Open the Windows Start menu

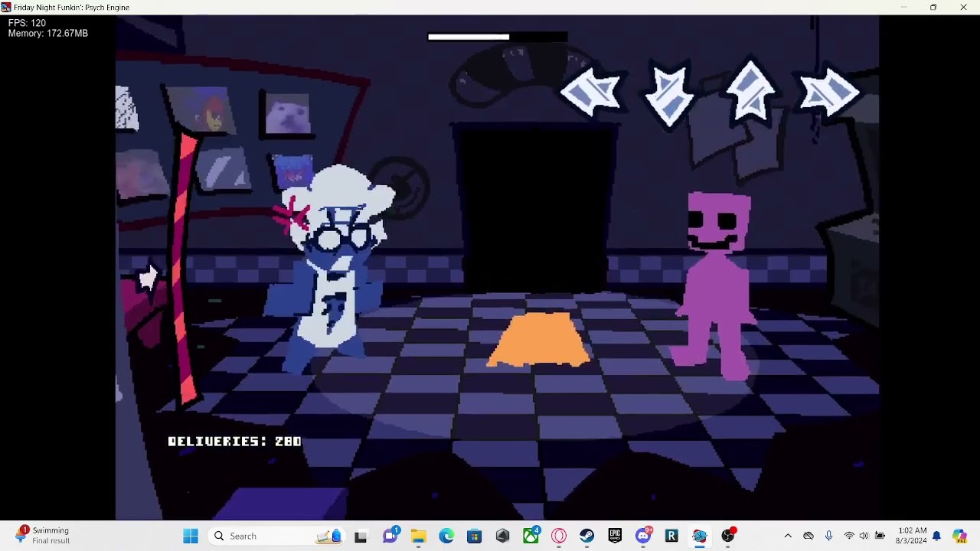191,536
